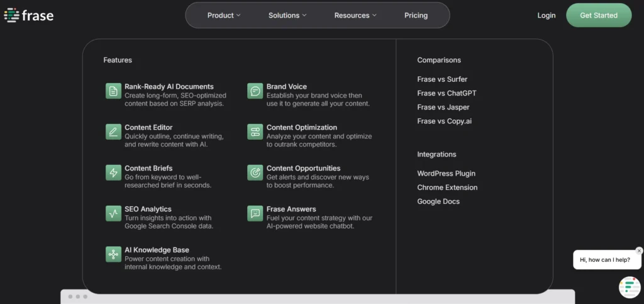Screen dimensions: 644x304
Task: Expand the Product menu chevron
Action: [238, 15]
